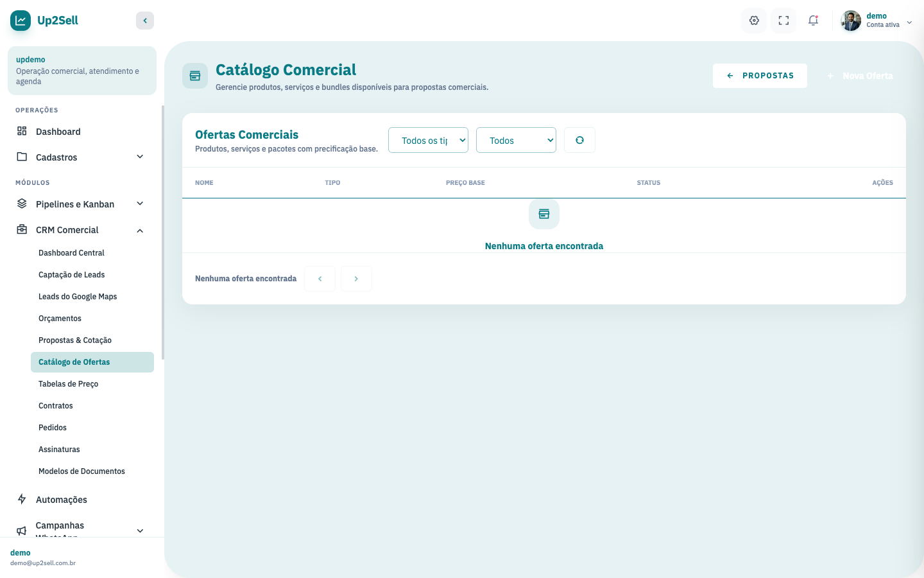Click the CRM Comercial briefcase icon

(x=22, y=229)
